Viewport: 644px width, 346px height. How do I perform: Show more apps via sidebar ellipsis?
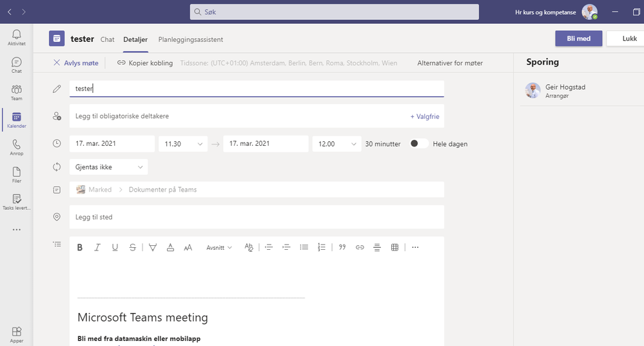click(16, 230)
